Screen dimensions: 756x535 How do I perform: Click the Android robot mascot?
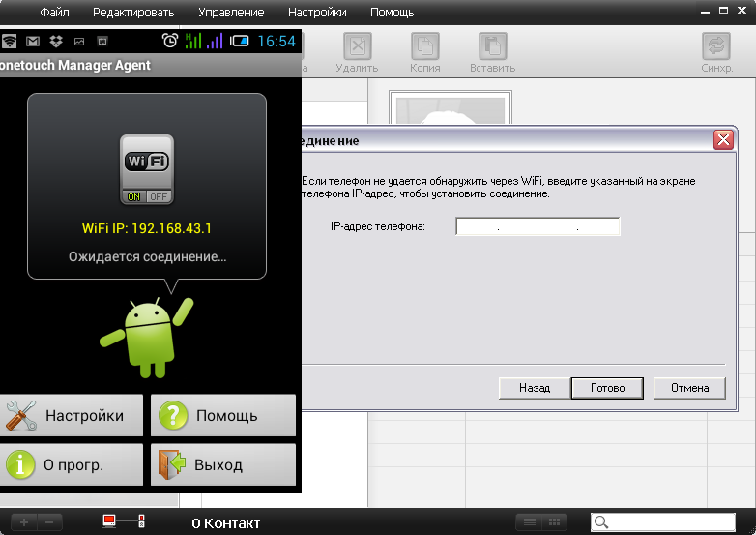tap(147, 338)
